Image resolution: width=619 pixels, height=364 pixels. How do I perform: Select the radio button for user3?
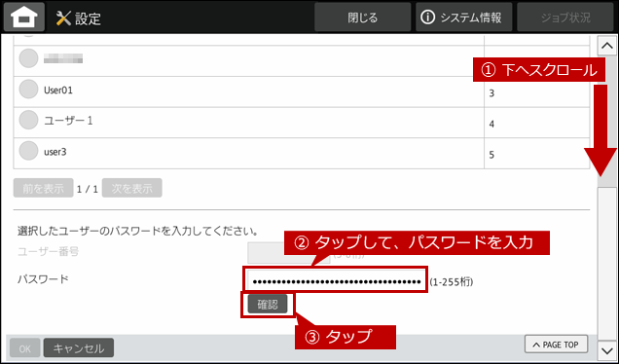pyautogui.click(x=28, y=151)
